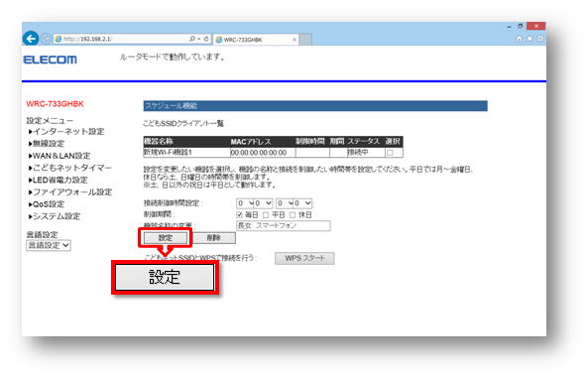588x378 pixels.
Task: Open LED省電力設定 menu item
Action: click(x=59, y=180)
